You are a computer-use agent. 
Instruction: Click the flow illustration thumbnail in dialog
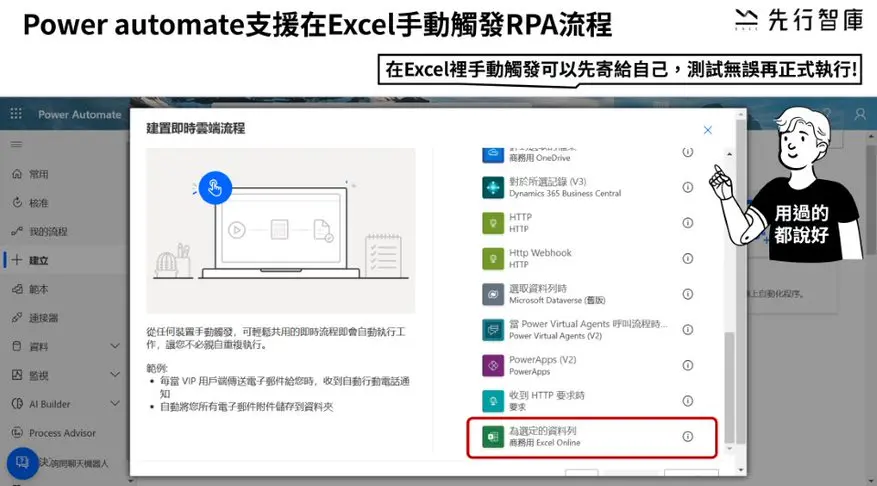[280, 230]
